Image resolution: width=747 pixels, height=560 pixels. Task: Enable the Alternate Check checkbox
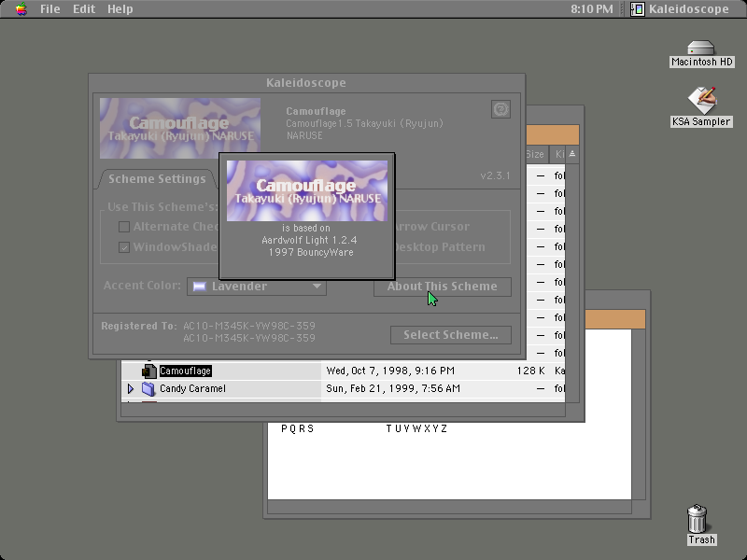coord(124,227)
